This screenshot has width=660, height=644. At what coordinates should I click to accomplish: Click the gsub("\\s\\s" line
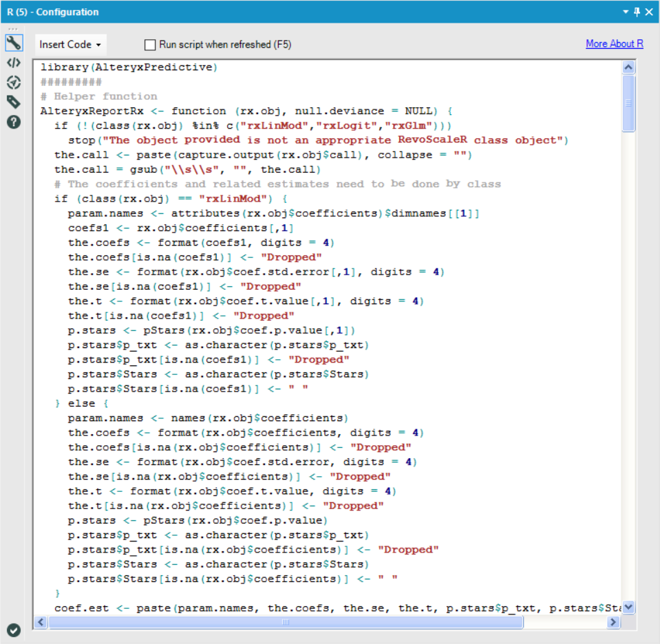click(x=187, y=170)
